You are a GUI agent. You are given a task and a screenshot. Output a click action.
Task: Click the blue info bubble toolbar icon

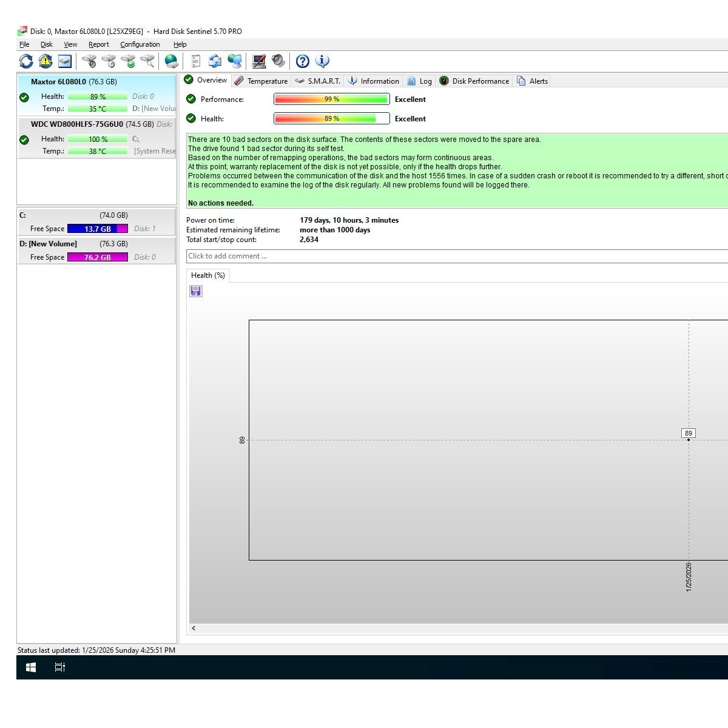point(322,61)
